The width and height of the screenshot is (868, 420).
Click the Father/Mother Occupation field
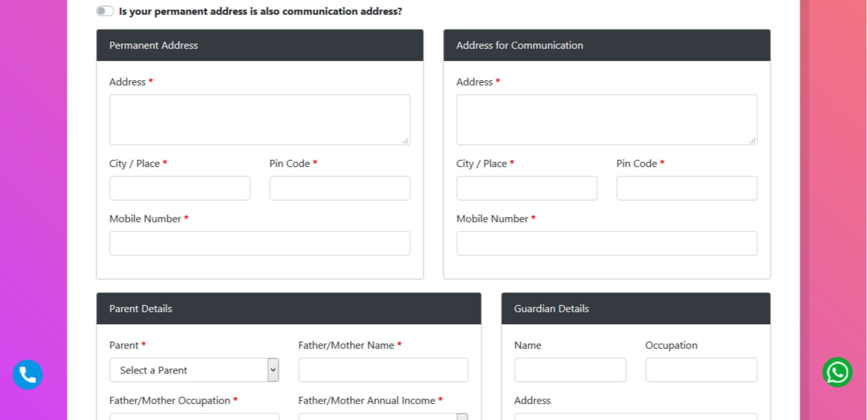click(194, 416)
